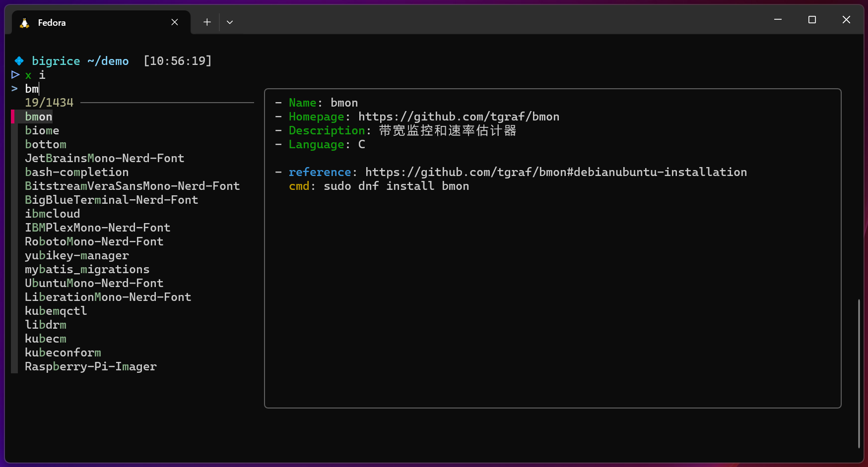Select the 'bash-completion' result
The width and height of the screenshot is (868, 467).
click(76, 172)
